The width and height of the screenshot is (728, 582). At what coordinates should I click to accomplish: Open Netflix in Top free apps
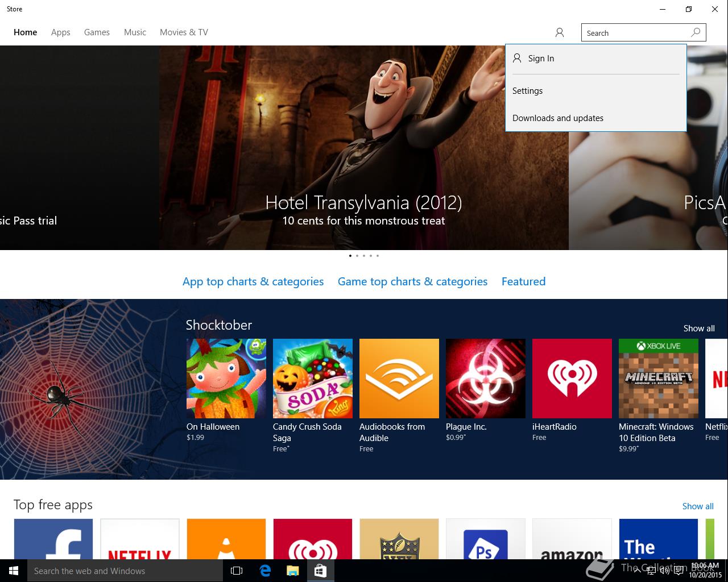[140, 539]
